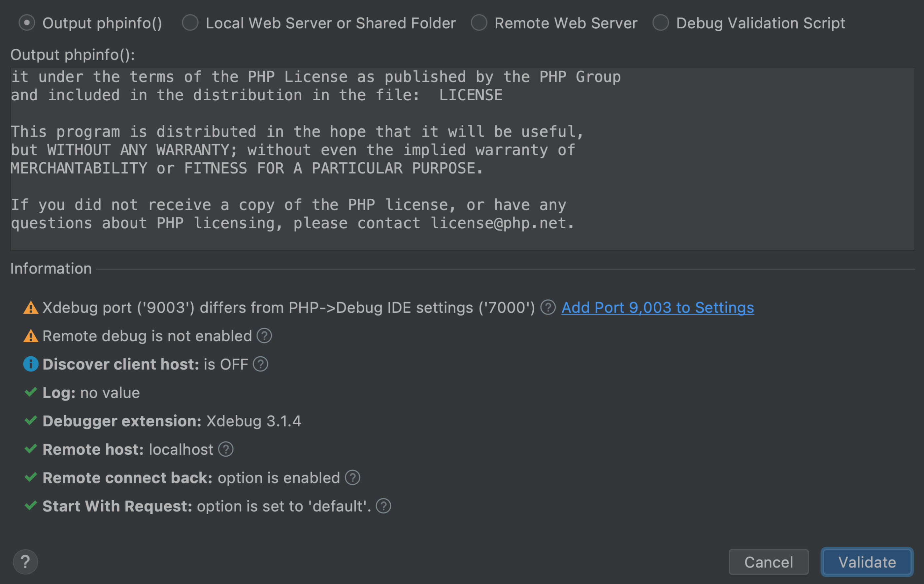This screenshot has width=924, height=584.
Task: Click help icon beside Remote debug is not enabled
Action: click(x=264, y=336)
